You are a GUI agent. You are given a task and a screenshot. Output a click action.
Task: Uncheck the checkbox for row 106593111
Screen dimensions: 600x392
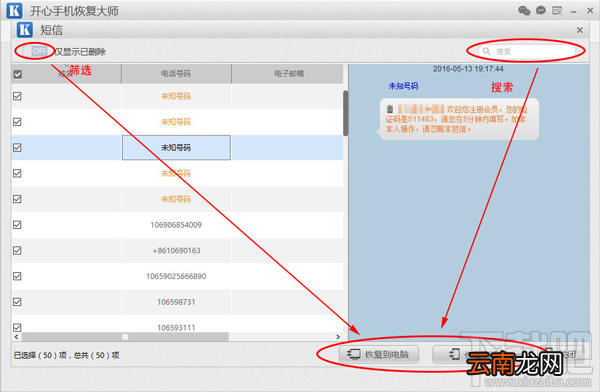point(17,328)
